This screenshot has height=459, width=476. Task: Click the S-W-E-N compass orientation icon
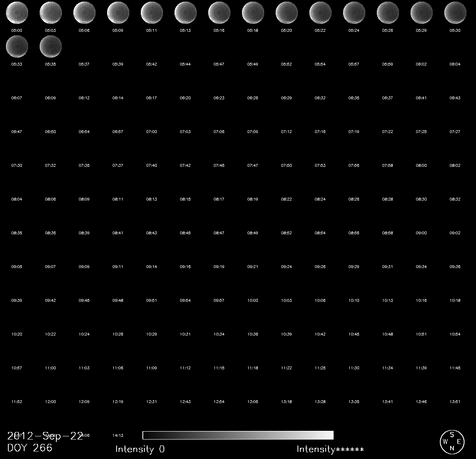(452, 442)
